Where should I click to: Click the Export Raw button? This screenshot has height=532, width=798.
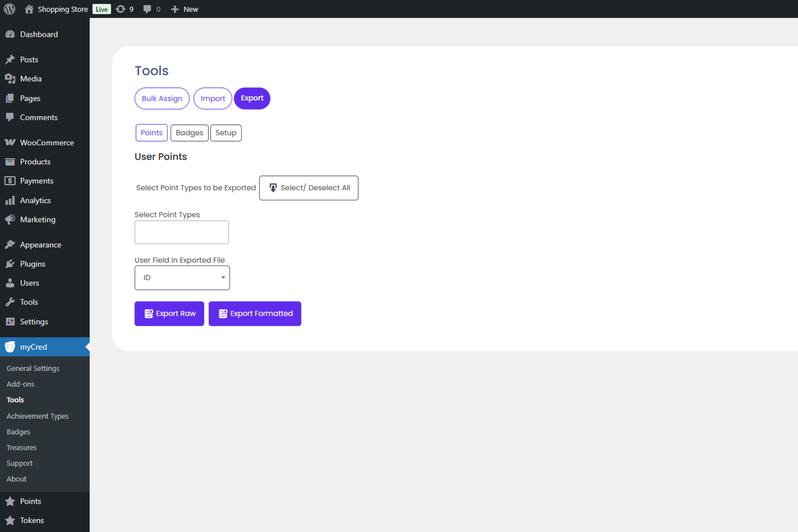[169, 314]
